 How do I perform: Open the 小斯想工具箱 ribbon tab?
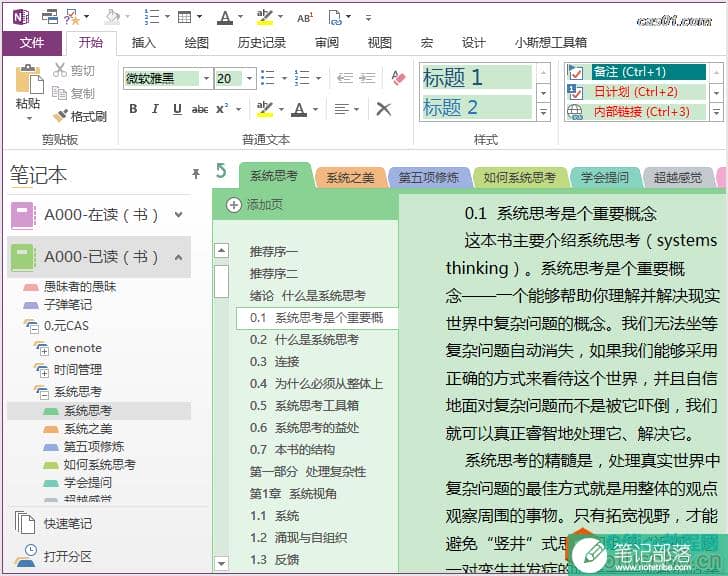point(551,43)
